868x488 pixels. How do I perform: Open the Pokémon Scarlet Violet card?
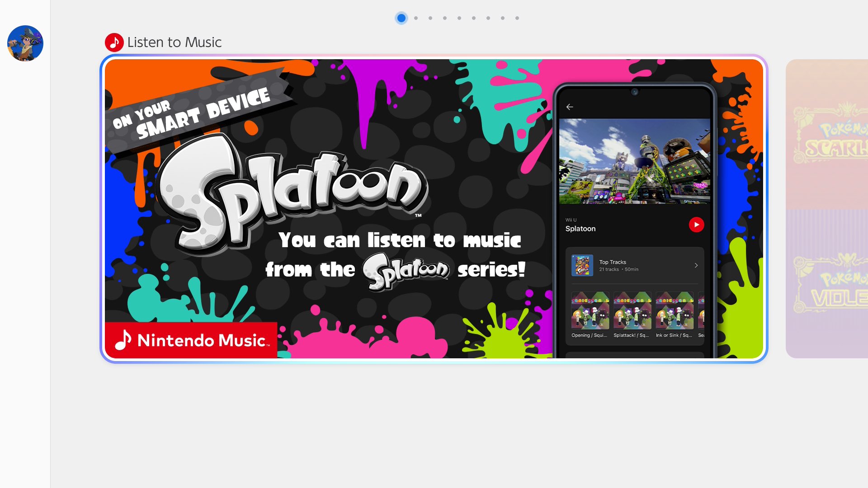pos(827,209)
